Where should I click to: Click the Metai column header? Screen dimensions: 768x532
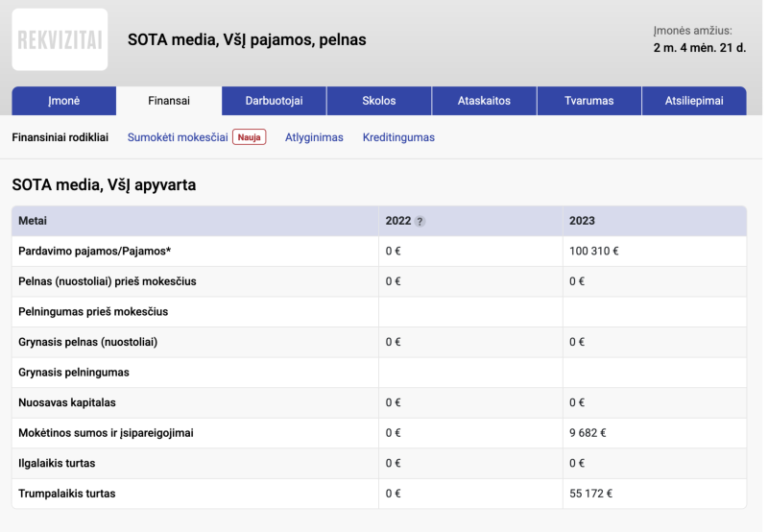coord(32,221)
